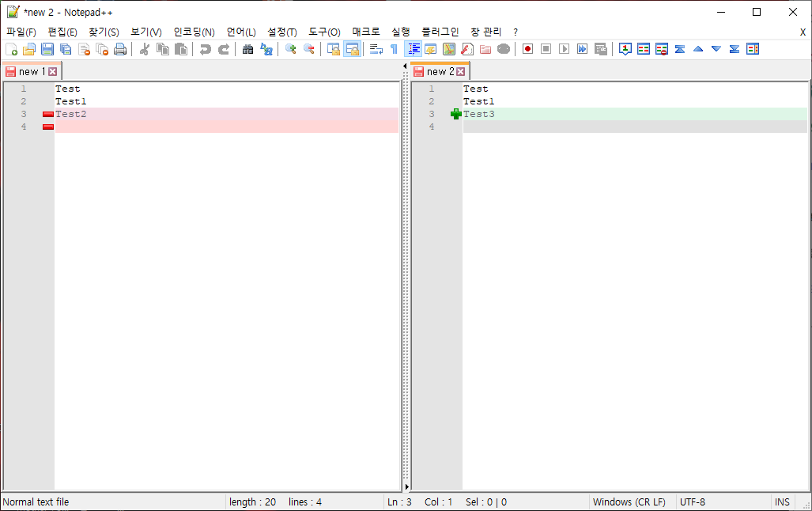Image resolution: width=812 pixels, height=511 pixels.
Task: Click the monitoring eye icon
Action: click(x=504, y=49)
